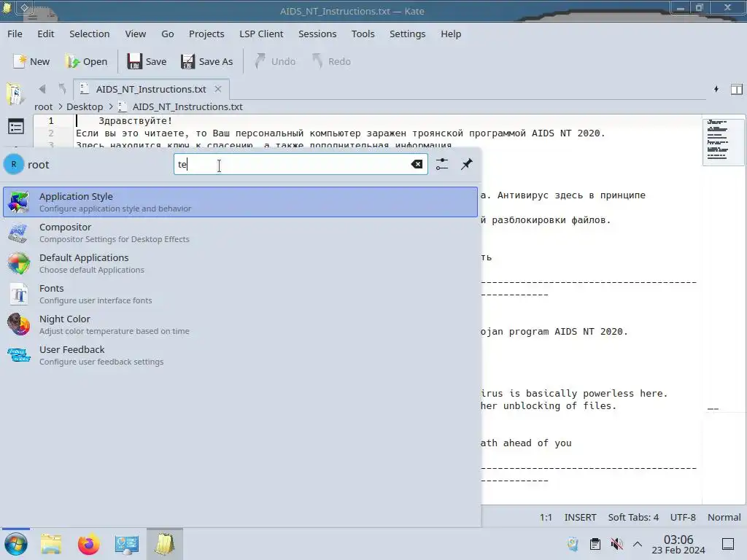Open the file manager from the taskbar
Screen dimensions: 747x560
pyautogui.click(x=51, y=544)
